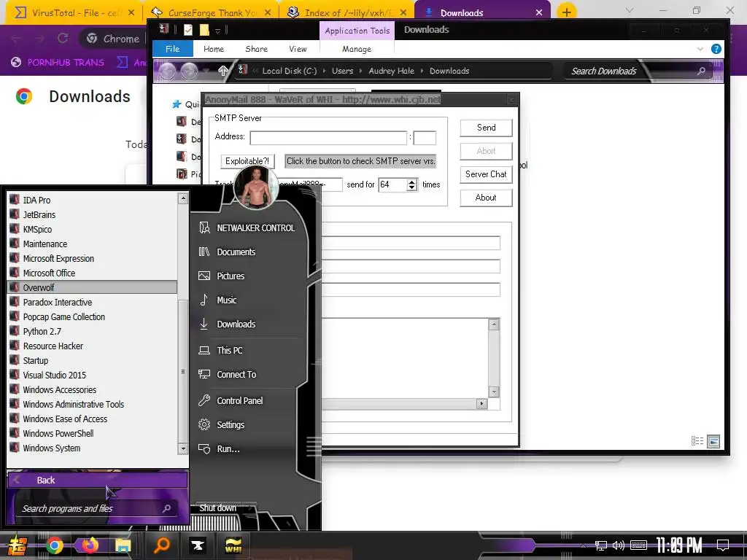This screenshot has height=560, width=747.
Task: Click the About button in AnonyMail
Action: tap(486, 198)
